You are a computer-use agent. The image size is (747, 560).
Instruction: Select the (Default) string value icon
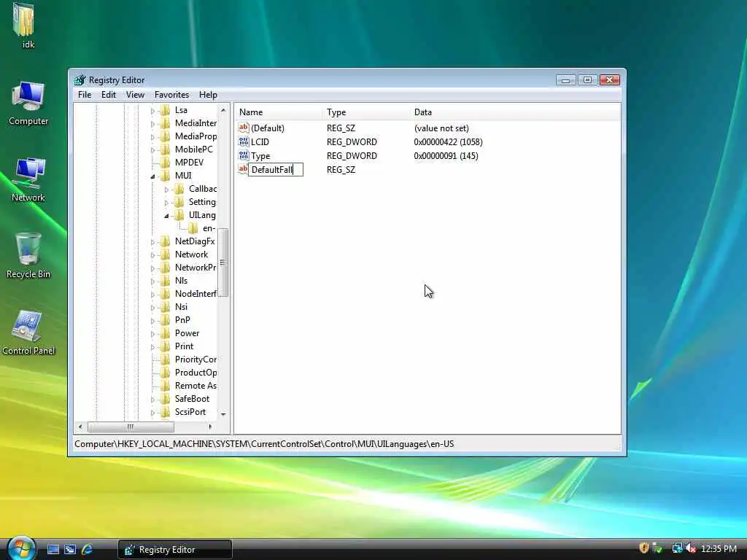tap(244, 128)
